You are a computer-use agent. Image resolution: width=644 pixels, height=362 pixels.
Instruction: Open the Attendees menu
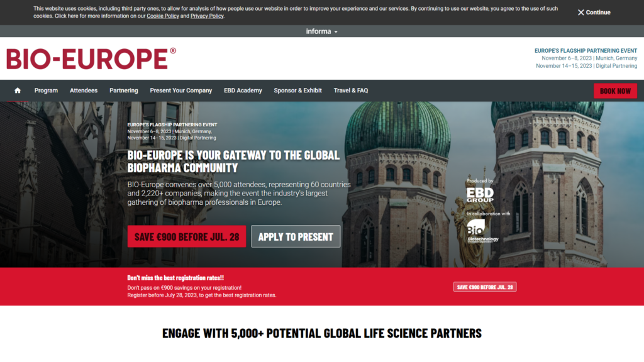[84, 90]
